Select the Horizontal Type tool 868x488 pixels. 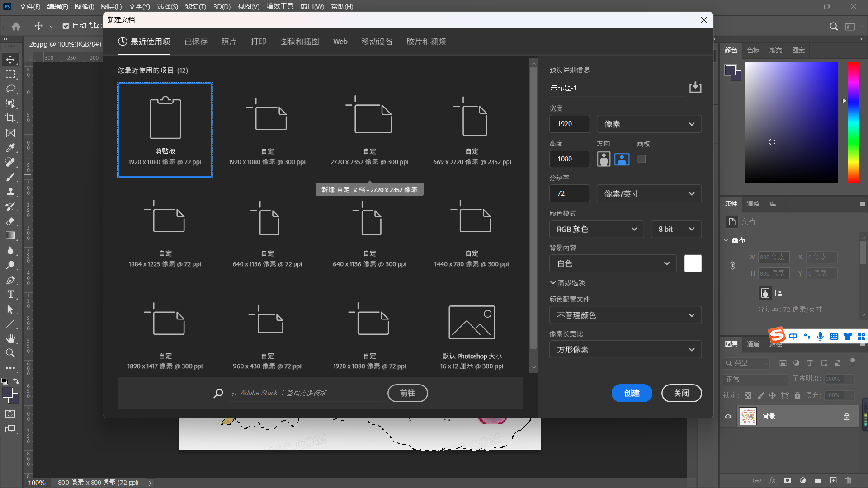10,295
